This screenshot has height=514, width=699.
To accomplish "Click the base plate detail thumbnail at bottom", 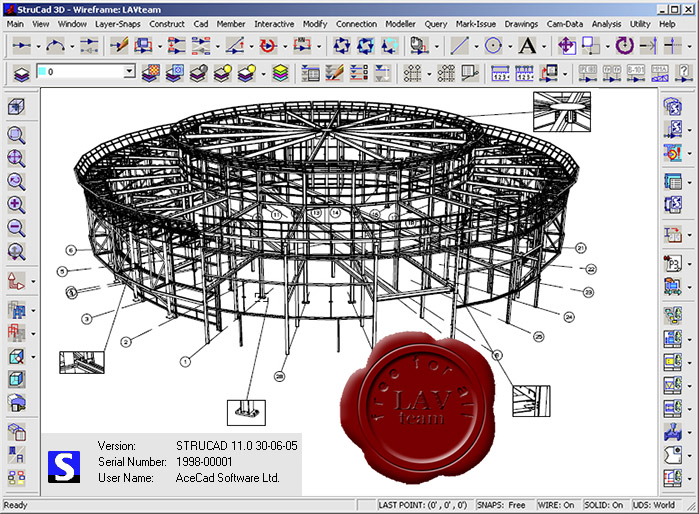I will coord(246,413).
